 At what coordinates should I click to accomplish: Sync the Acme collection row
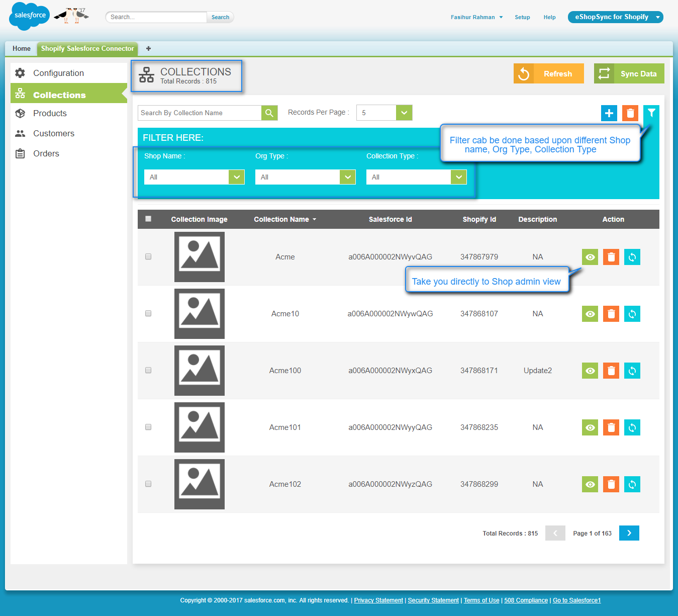[x=632, y=257]
